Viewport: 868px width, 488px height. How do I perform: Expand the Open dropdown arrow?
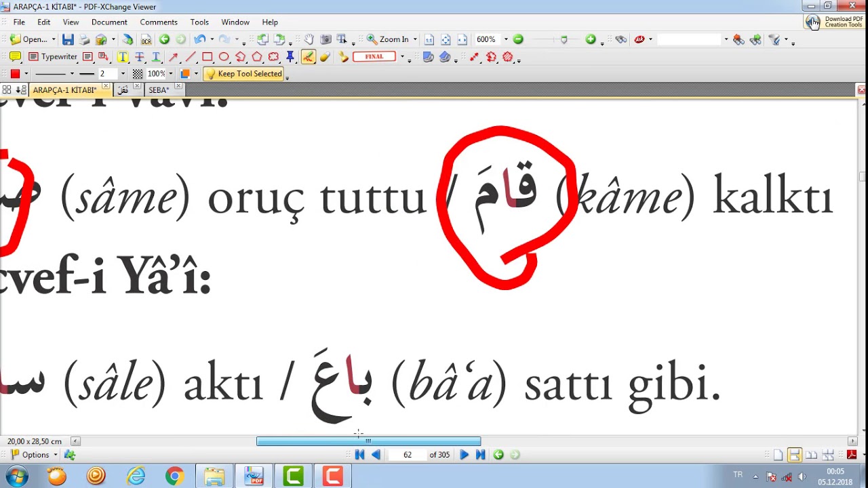coord(54,39)
